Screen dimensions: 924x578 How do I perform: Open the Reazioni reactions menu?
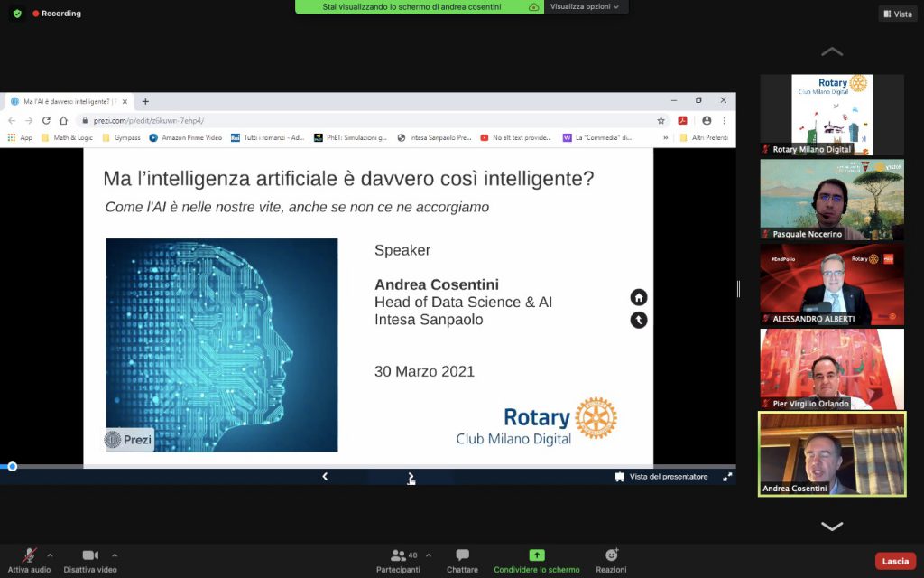coord(611,560)
